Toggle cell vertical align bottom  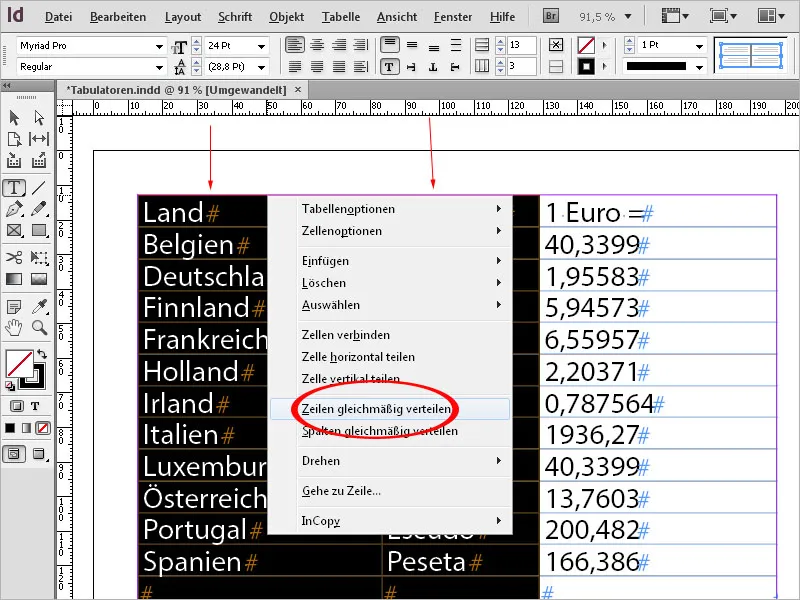(434, 47)
